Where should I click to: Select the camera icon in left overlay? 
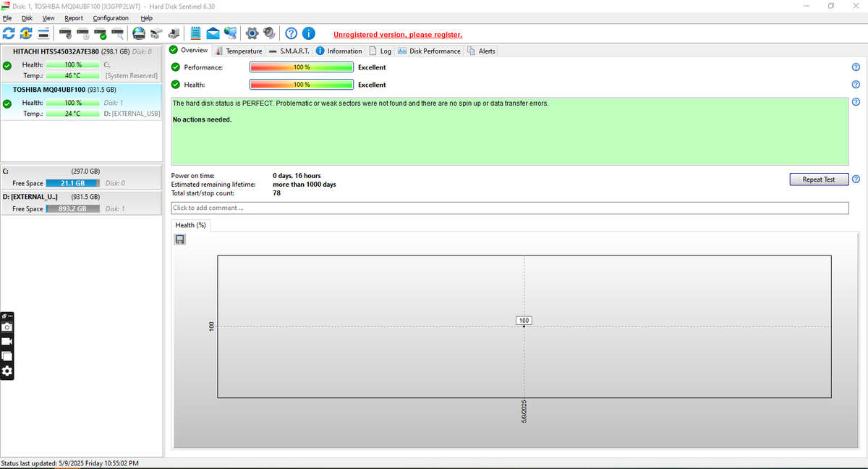coord(7,326)
